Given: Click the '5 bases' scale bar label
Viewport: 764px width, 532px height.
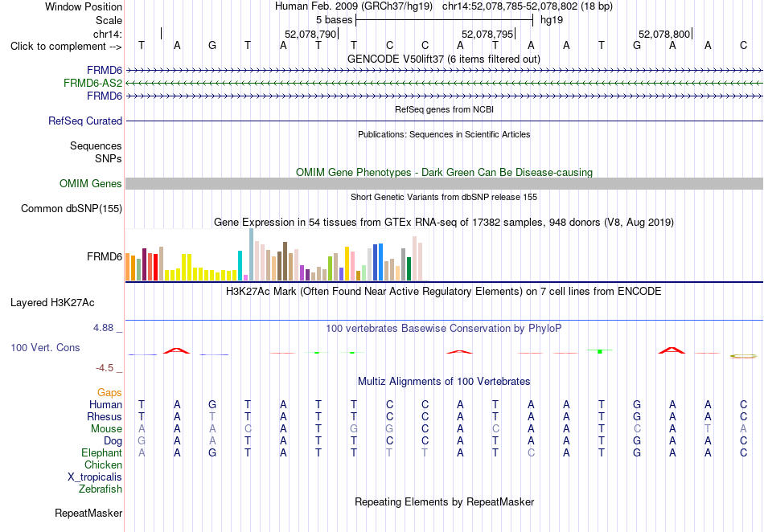Looking at the screenshot, I should coord(335,20).
